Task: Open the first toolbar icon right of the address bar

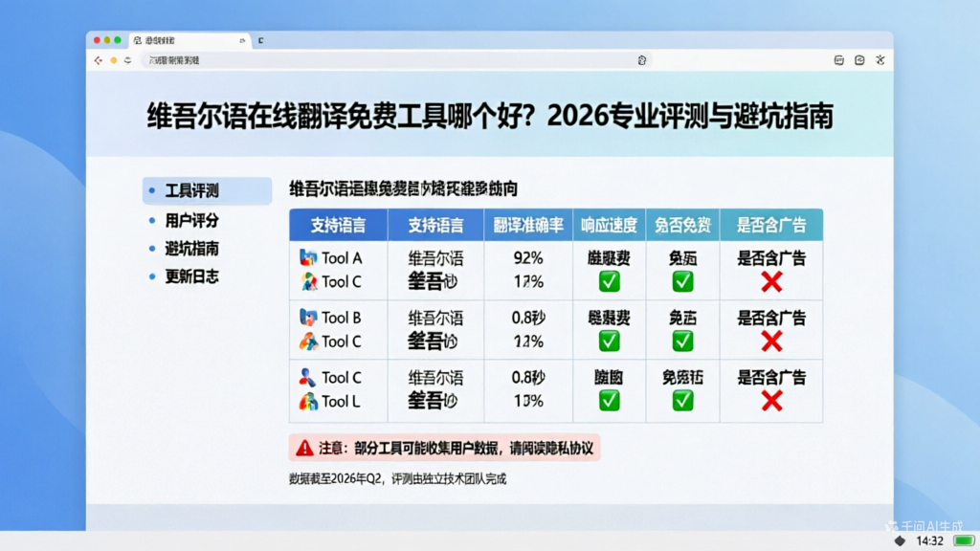Action: tap(838, 60)
